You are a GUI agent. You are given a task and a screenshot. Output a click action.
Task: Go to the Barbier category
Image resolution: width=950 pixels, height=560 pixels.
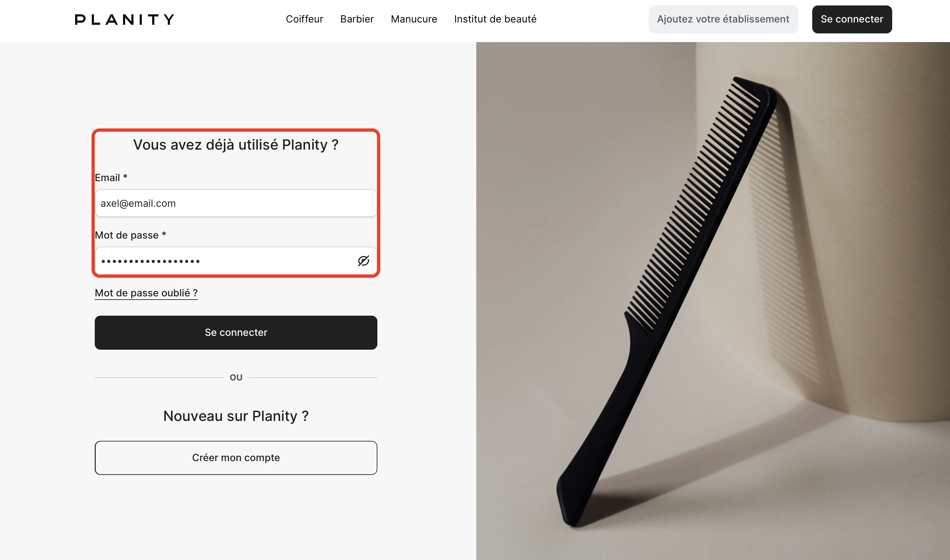(357, 19)
